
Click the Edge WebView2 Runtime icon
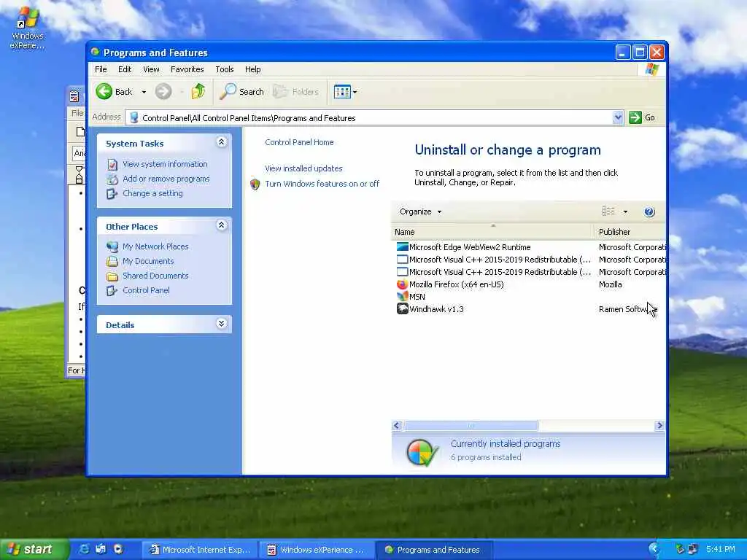[x=402, y=246]
